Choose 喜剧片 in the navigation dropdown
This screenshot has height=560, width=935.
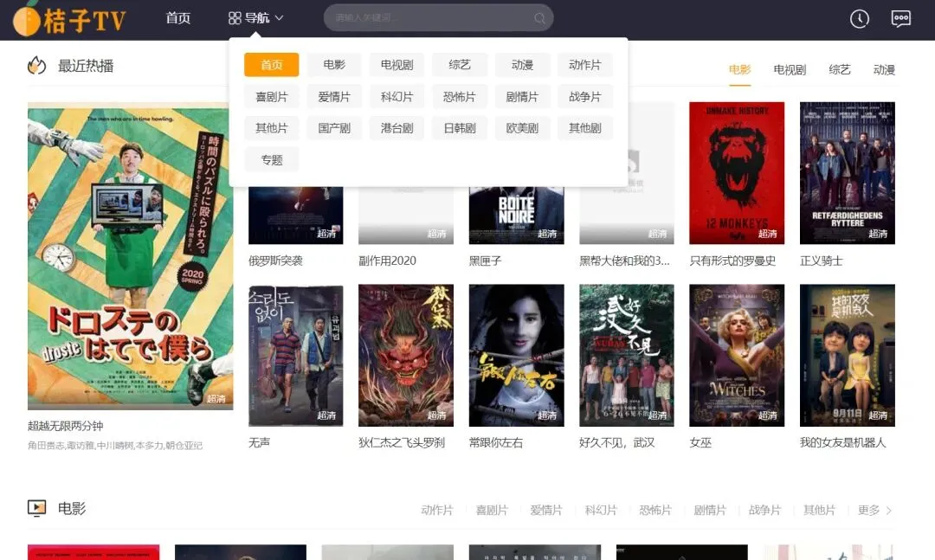pyautogui.click(x=271, y=97)
